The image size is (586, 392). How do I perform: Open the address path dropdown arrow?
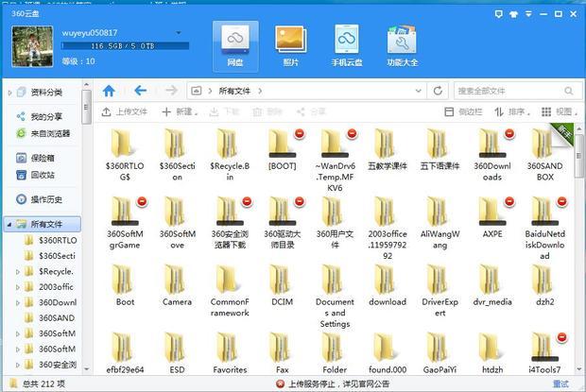click(418, 91)
